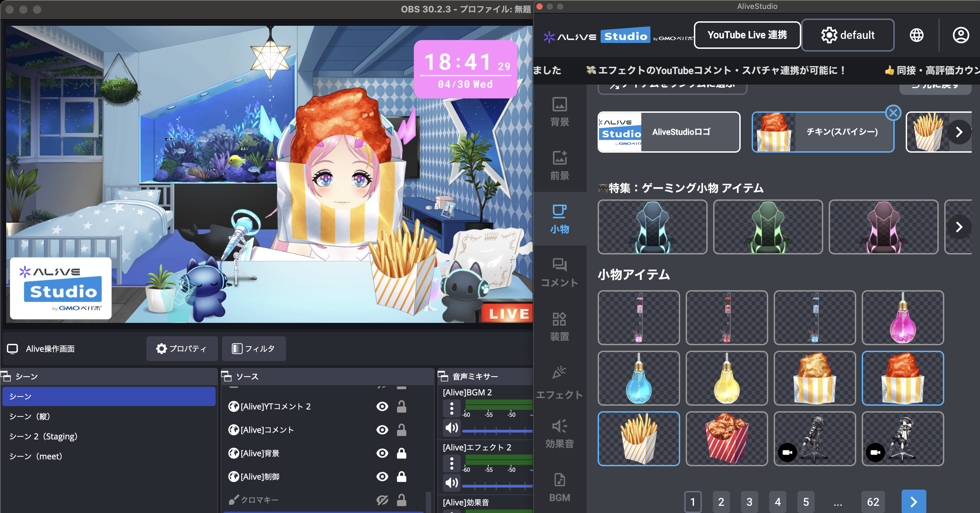980x513 pixels.
Task: Click the options dots for [Alive]BGM 2
Action: tap(451, 408)
